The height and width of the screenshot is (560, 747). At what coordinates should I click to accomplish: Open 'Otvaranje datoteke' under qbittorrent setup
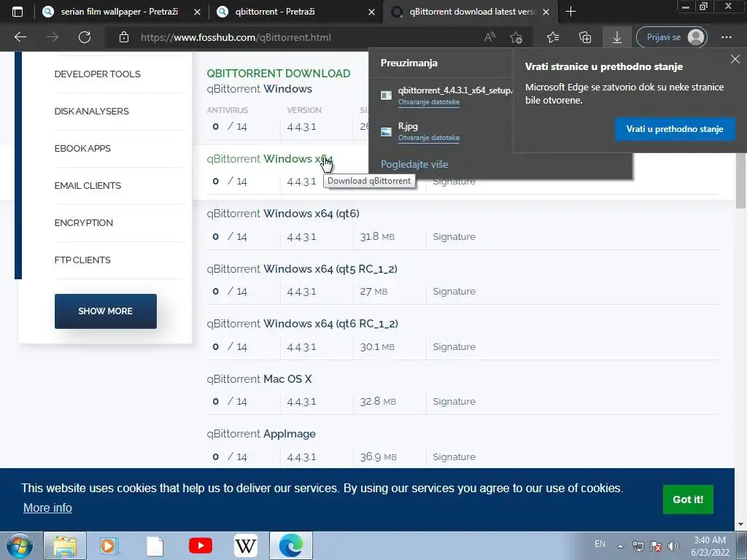pyautogui.click(x=429, y=102)
